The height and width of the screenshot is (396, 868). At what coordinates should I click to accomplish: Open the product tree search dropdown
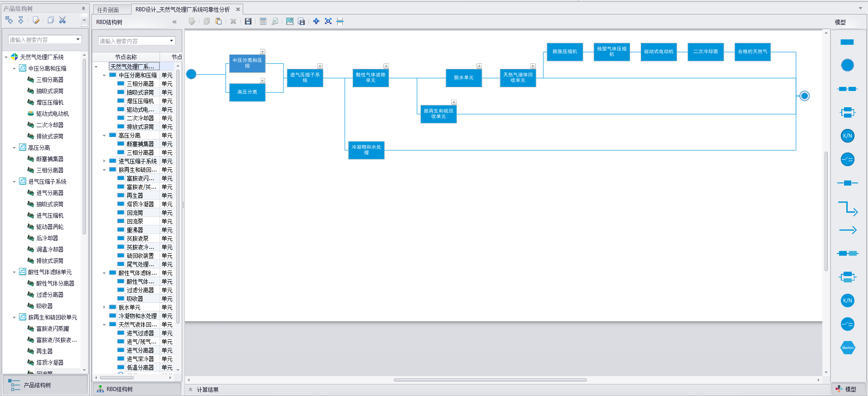[78, 39]
